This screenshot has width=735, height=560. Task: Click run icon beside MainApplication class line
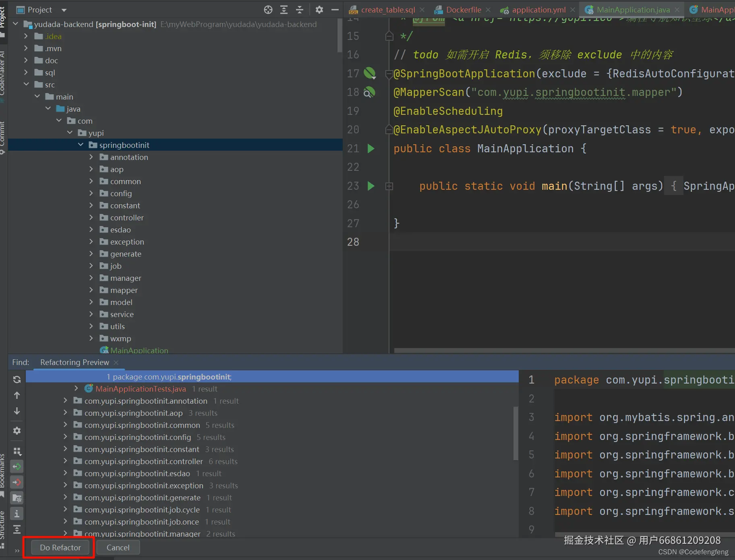[x=371, y=149]
